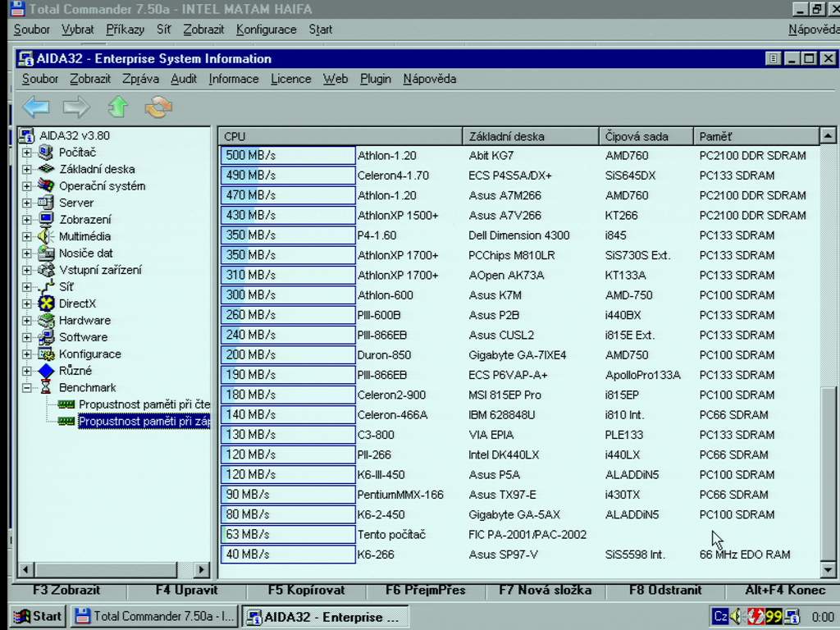Click the Různé blue diamond icon

(46, 371)
